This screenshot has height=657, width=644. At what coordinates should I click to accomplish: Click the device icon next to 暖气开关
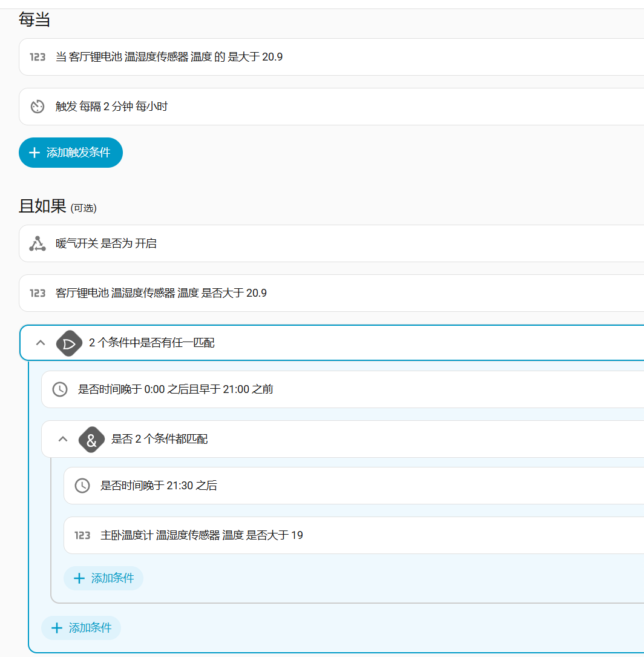pyautogui.click(x=38, y=243)
